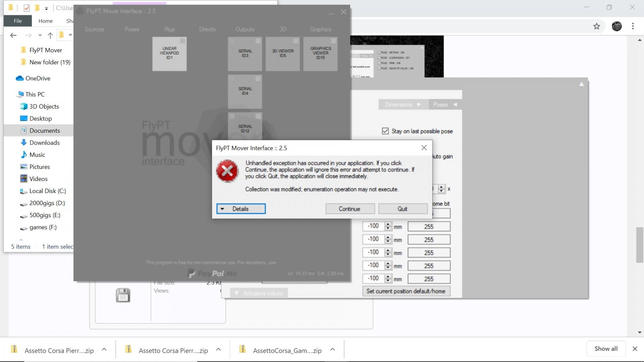Image resolution: width=644 pixels, height=362 pixels.
Task: Select the Serial ID3 output module
Action: point(245,54)
